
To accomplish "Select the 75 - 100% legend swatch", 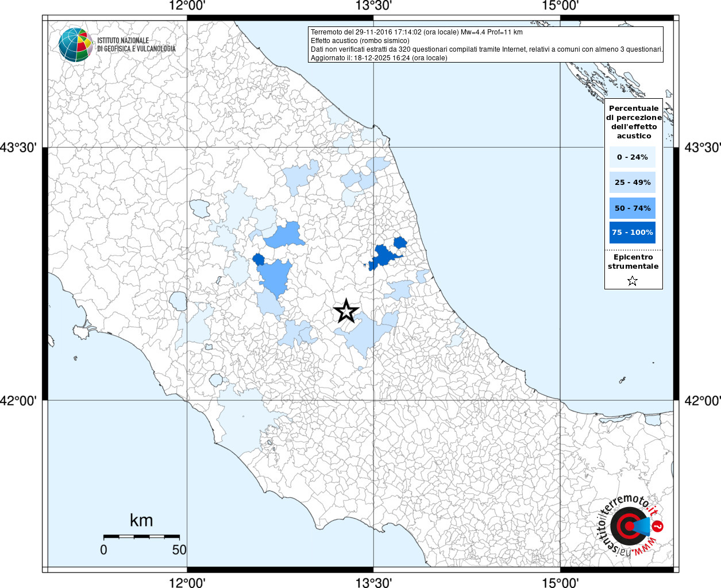I will coord(633,233).
